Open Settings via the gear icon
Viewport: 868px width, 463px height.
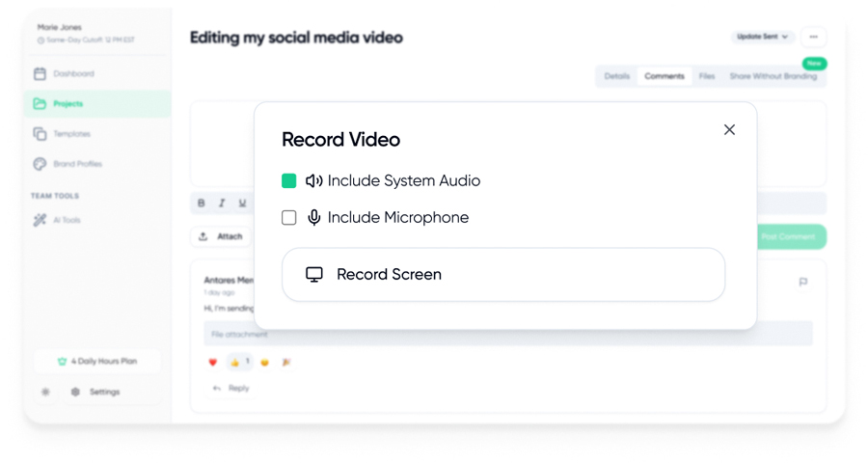click(76, 392)
